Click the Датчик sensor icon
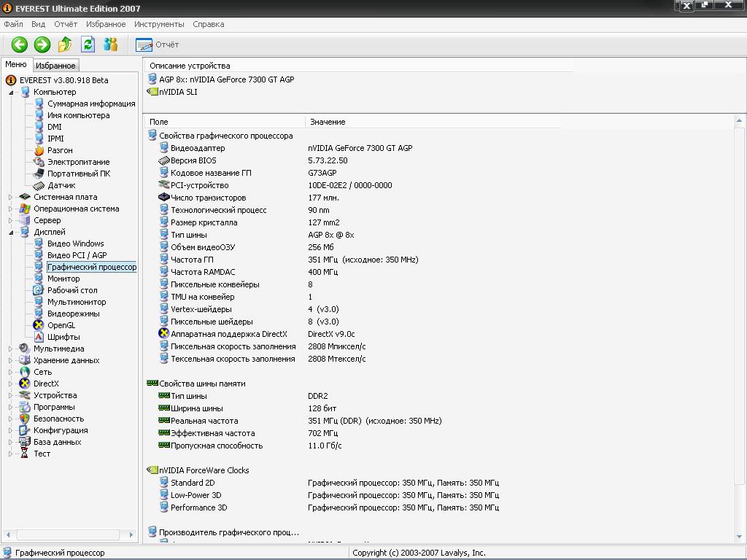Screen dimensions: 747x560 [x=39, y=186]
